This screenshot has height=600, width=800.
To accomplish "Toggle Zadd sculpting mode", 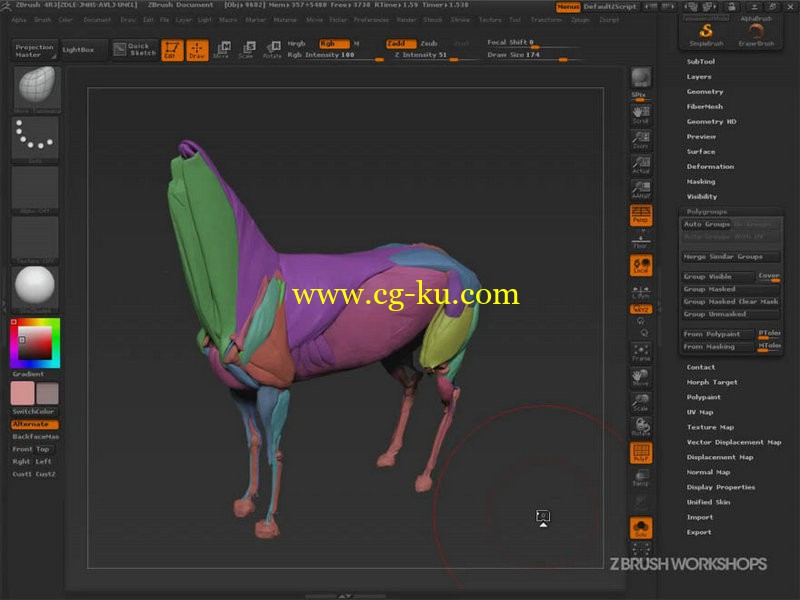I will [x=401, y=43].
